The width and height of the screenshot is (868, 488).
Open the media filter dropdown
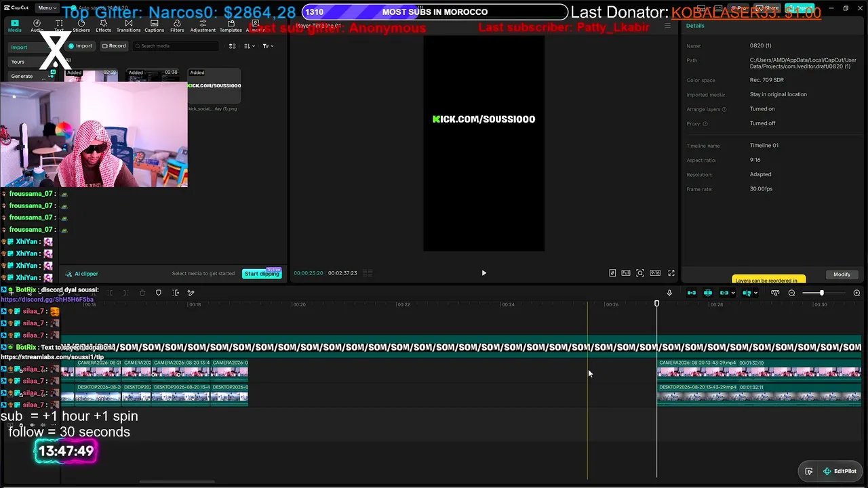click(x=268, y=46)
